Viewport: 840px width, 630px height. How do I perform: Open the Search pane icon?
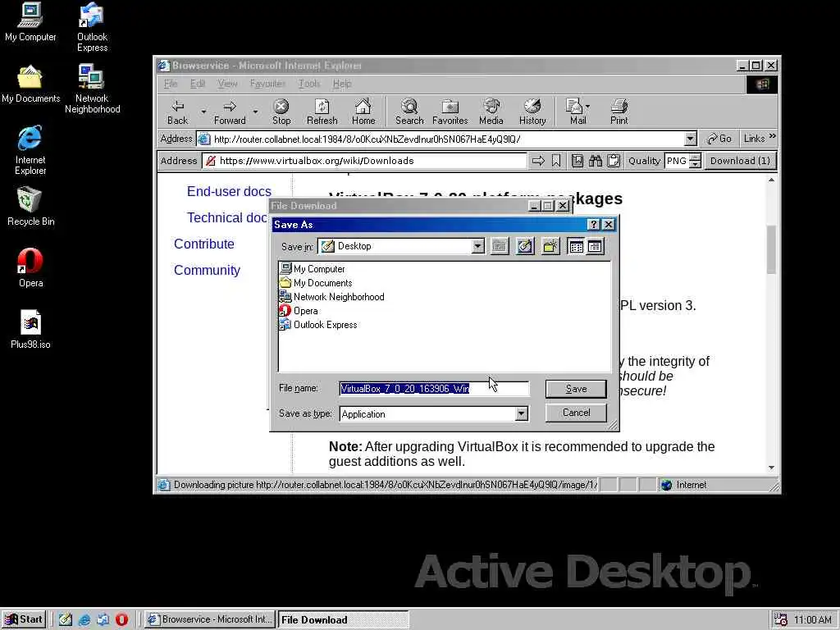tap(409, 112)
